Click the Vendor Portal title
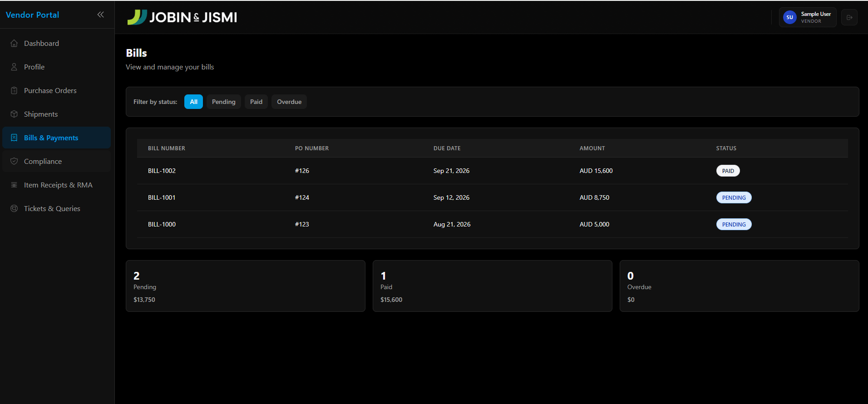Image resolution: width=868 pixels, height=404 pixels. pos(33,15)
